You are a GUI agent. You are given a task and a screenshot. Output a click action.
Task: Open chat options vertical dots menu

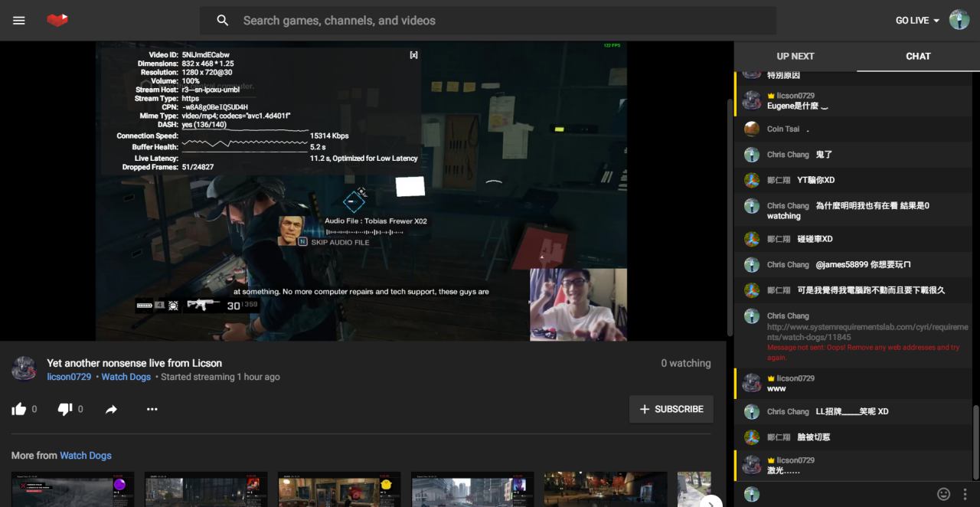pos(965,494)
